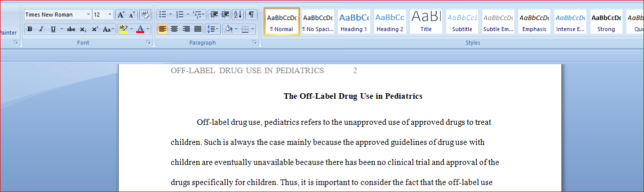Apply red font color

(x=140, y=29)
